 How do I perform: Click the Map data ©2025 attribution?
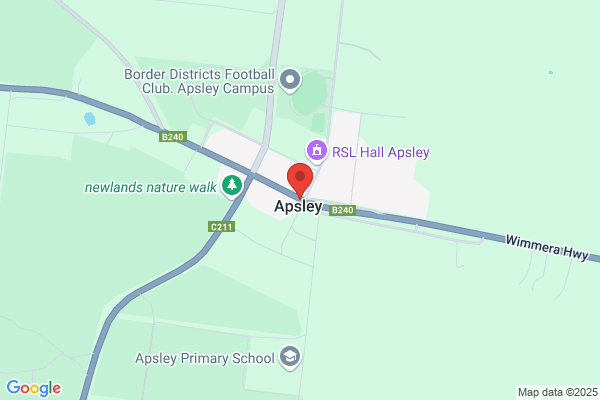pos(558,392)
